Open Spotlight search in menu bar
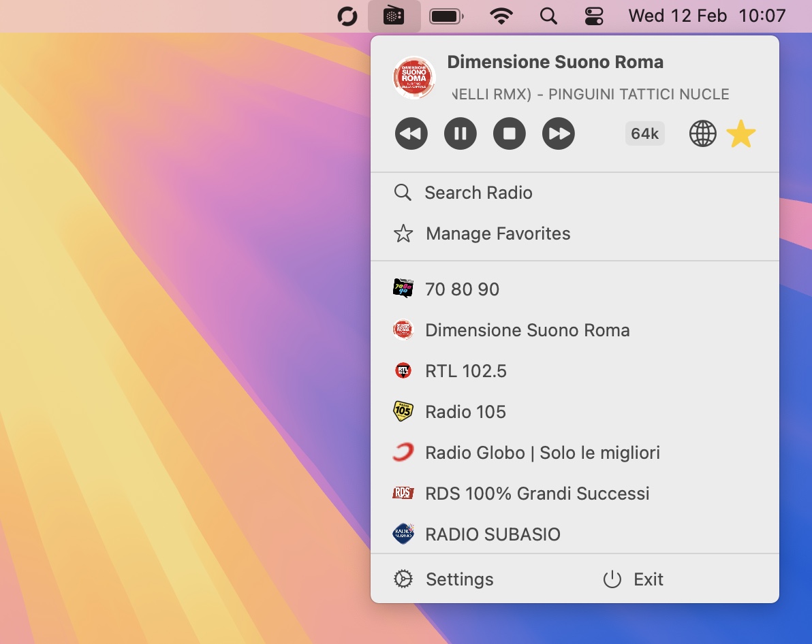This screenshot has width=812, height=644. click(548, 16)
